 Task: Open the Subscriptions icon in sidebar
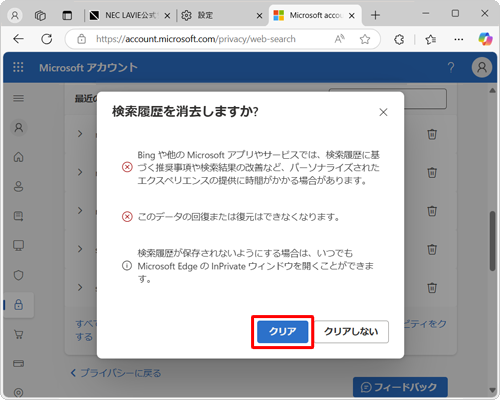click(x=19, y=216)
